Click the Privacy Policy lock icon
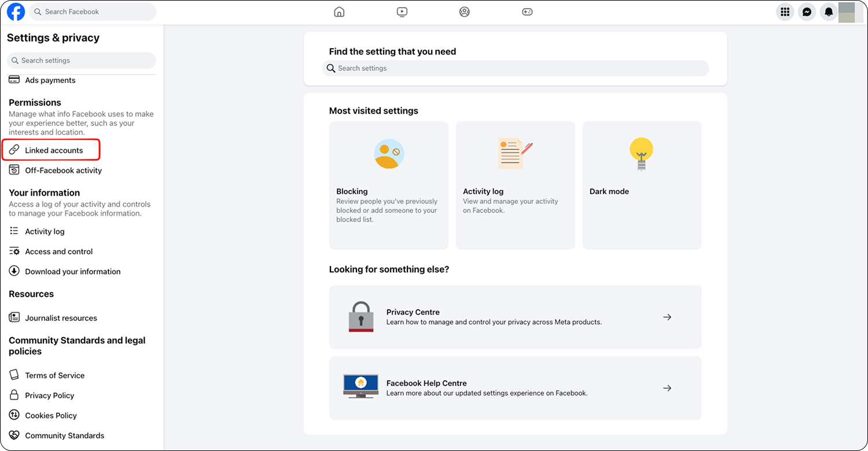Viewport: 868px width, 451px height. [14, 395]
